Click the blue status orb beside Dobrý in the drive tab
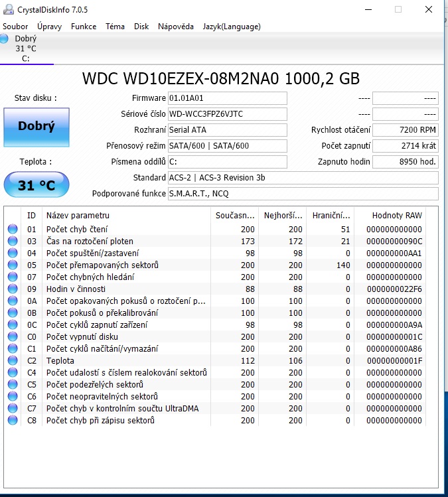This screenshot has width=448, height=497. (x=4, y=39)
